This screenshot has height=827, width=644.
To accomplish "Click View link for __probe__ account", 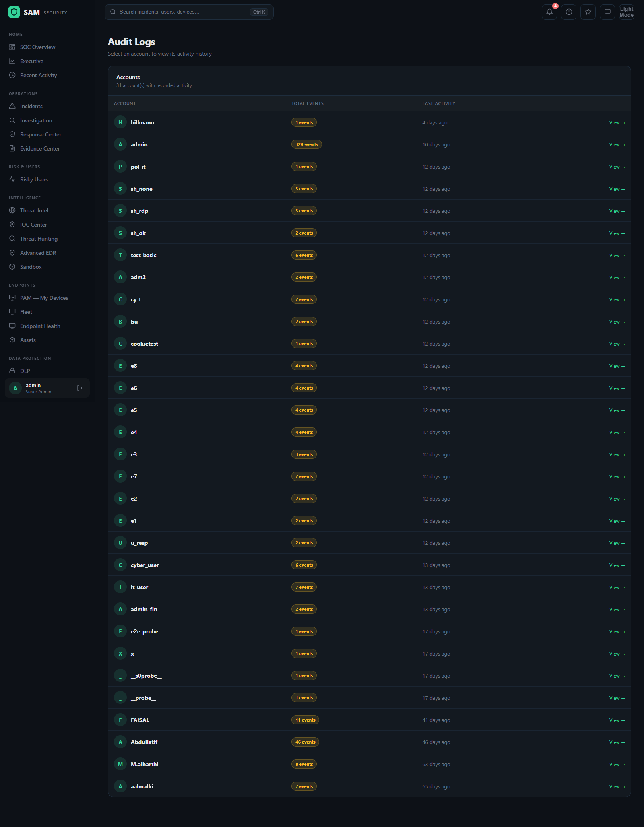I will pos(617,698).
